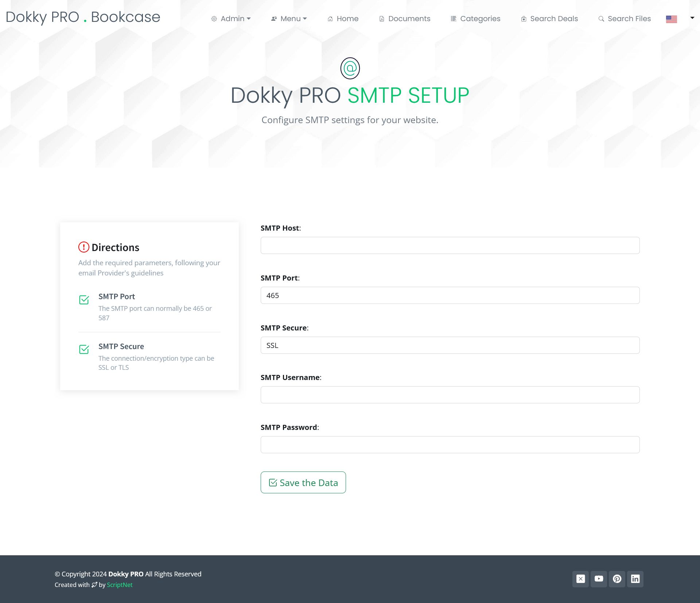Click the Save the Data button
This screenshot has width=700, height=603.
(x=303, y=482)
